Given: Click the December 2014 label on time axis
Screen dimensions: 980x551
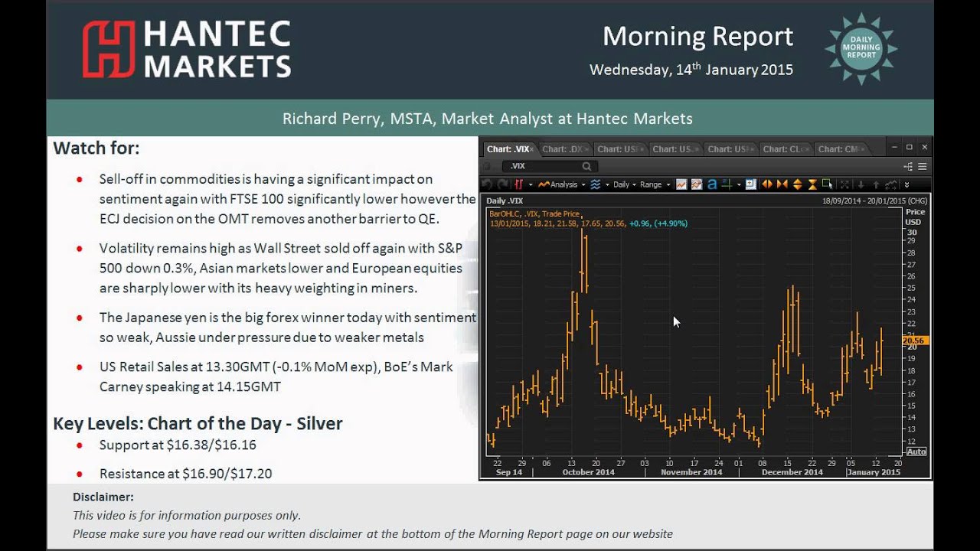Looking at the screenshot, I should click(792, 472).
